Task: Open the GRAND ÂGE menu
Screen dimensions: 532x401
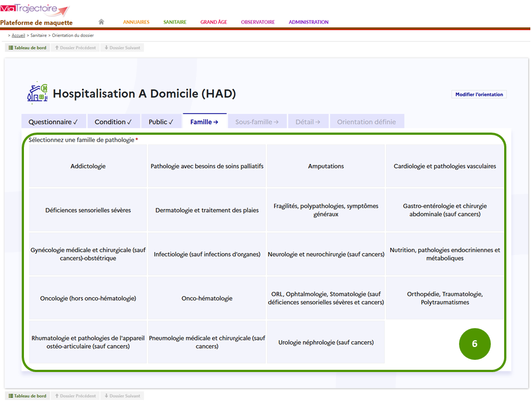Action: coord(213,22)
